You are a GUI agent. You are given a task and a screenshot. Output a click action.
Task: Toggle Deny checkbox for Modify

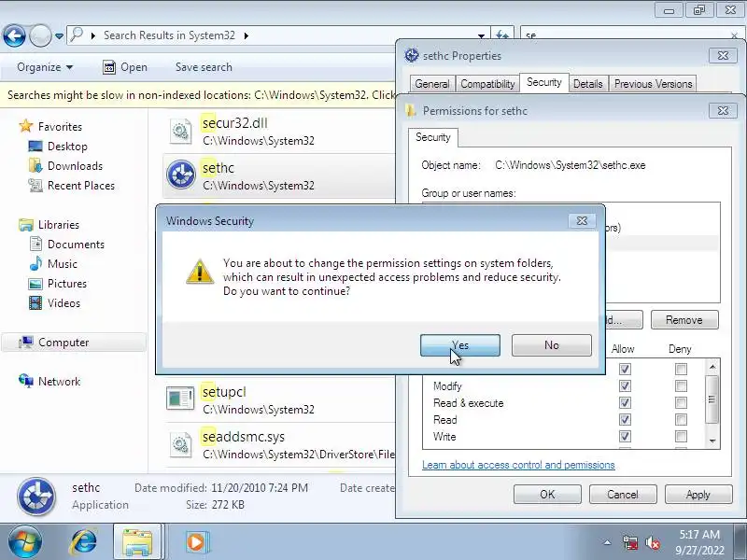click(x=681, y=385)
